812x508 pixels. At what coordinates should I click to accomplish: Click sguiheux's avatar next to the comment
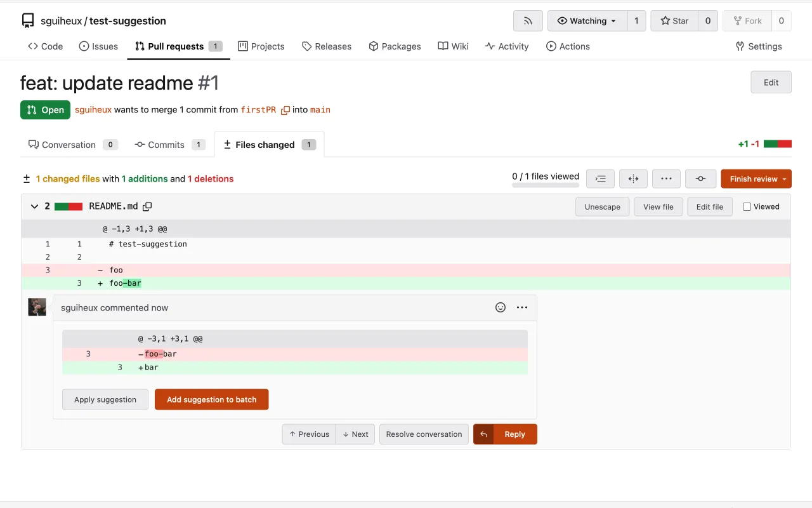pos(37,307)
